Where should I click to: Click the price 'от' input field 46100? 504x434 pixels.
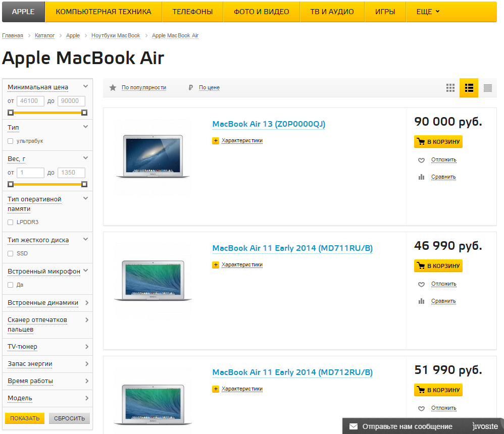click(x=30, y=101)
